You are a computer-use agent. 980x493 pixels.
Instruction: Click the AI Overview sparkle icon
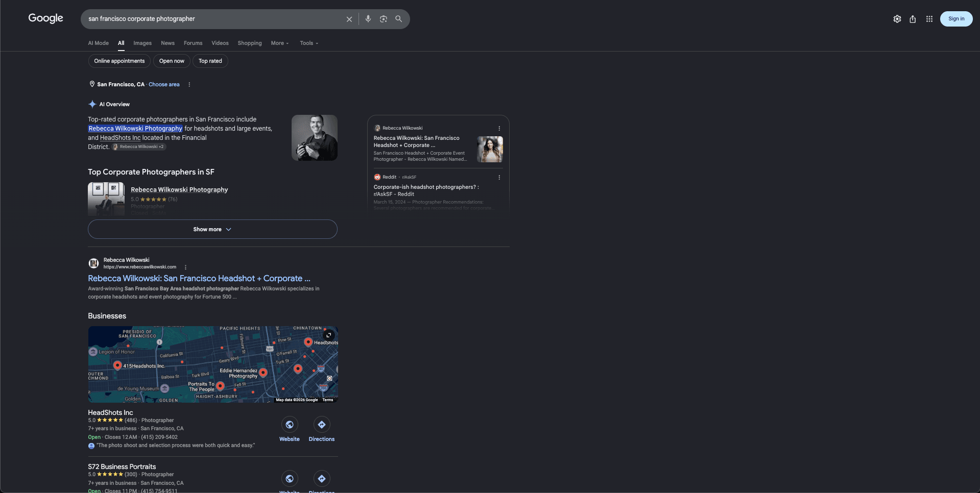[92, 104]
